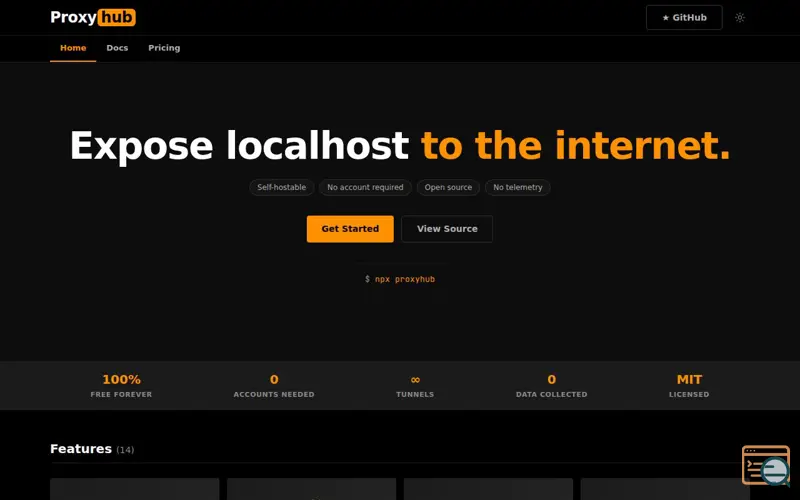The image size is (800, 500).
Task: Switch to the Home tab
Action: click(73, 48)
